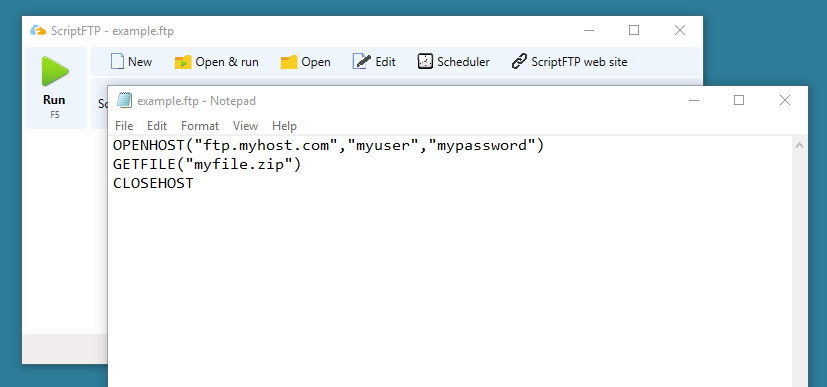Click the empty Notepad text area below CLOSEHOST

[449, 290]
